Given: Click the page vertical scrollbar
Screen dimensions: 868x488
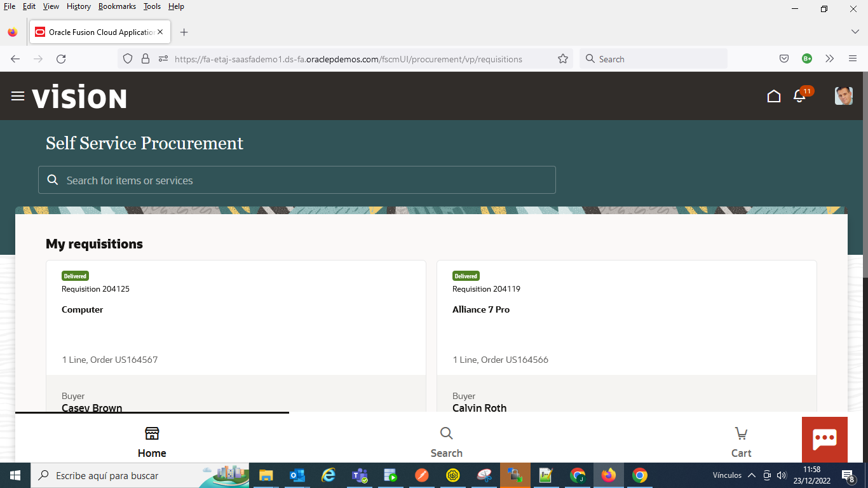Looking at the screenshot, I should point(865,174).
